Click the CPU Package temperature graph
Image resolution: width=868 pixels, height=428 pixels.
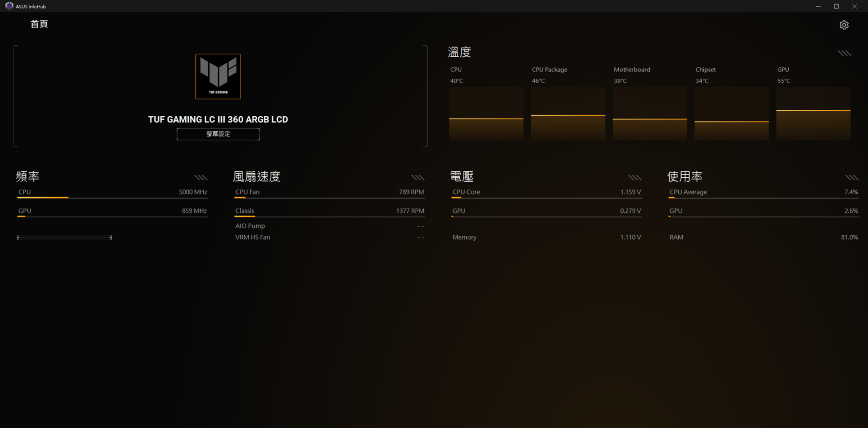tap(568, 113)
